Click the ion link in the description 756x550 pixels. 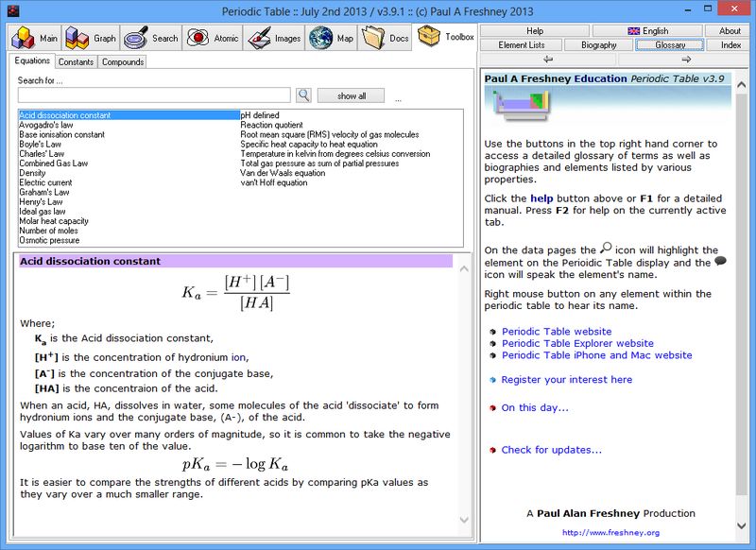[x=238, y=357]
